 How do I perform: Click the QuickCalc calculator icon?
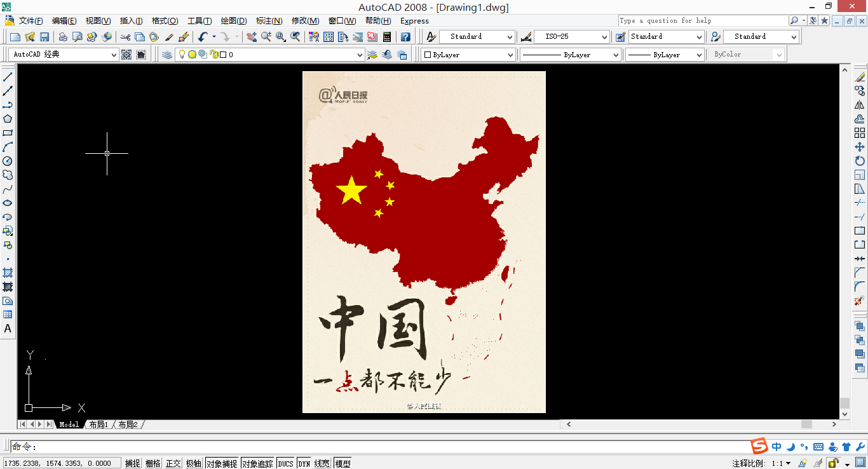click(x=386, y=37)
